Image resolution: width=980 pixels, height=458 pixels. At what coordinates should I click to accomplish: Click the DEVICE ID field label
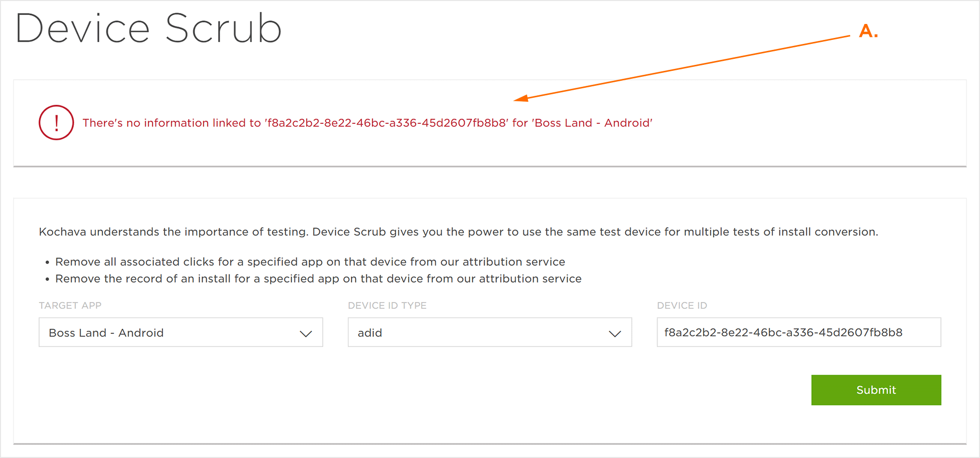(682, 305)
